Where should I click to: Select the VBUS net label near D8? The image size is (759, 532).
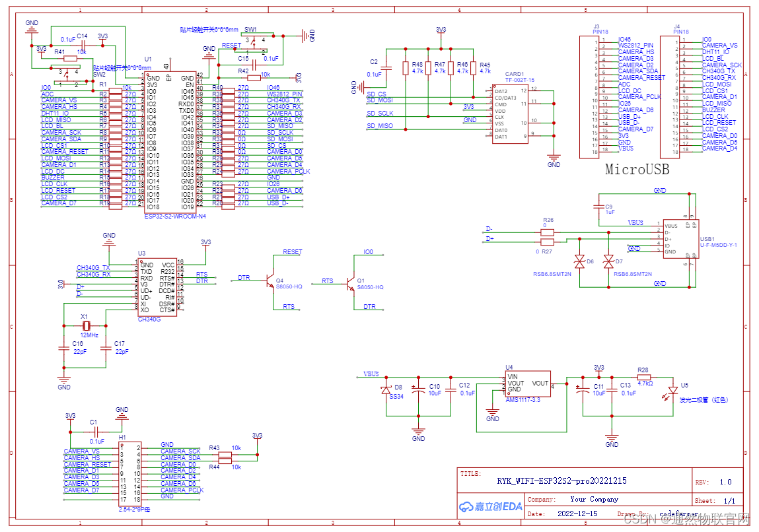(371, 374)
